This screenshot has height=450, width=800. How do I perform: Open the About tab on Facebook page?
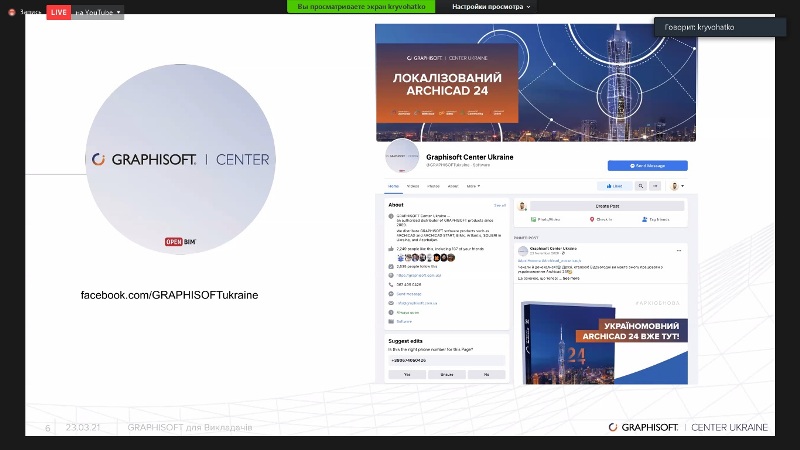(x=453, y=186)
